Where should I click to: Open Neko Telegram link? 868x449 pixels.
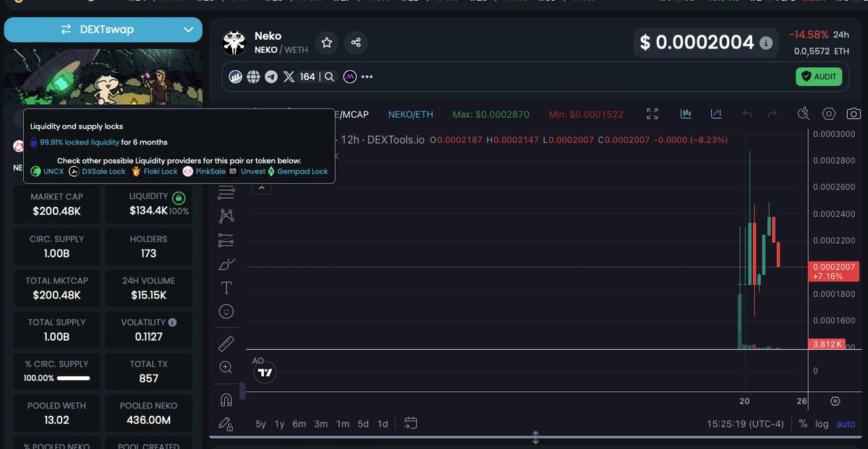(x=271, y=77)
